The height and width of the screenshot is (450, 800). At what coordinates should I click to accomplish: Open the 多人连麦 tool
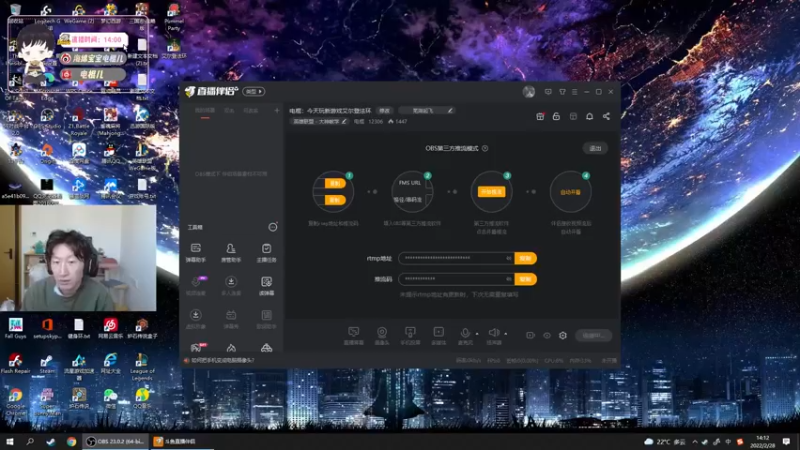click(231, 286)
